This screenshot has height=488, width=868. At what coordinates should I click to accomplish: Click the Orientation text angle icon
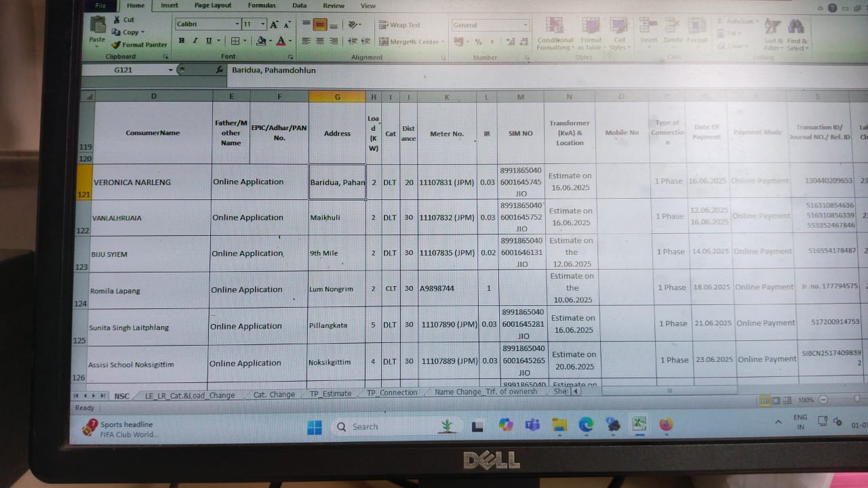point(353,24)
